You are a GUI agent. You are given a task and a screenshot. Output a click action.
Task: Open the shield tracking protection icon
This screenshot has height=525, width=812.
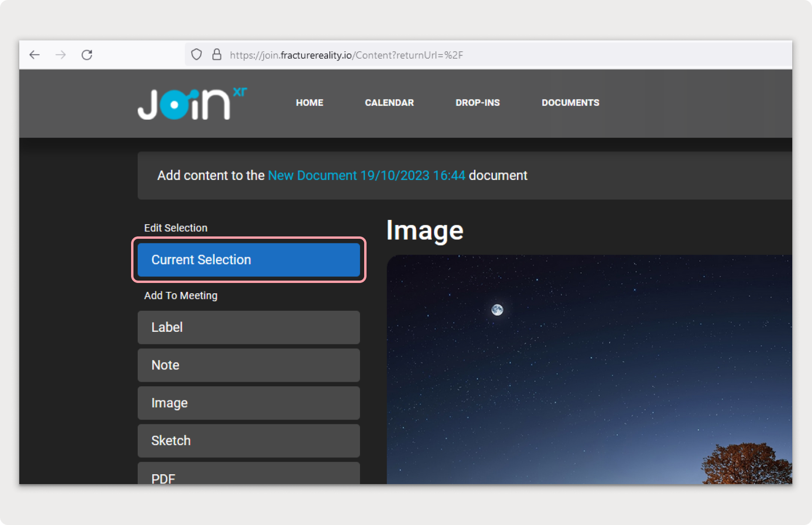pos(196,55)
